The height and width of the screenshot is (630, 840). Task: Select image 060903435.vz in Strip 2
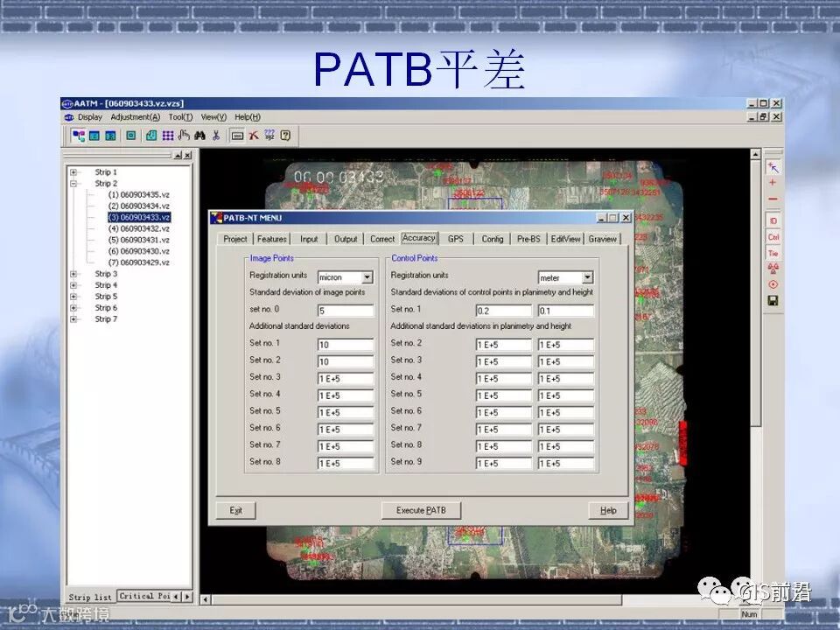[x=139, y=194]
